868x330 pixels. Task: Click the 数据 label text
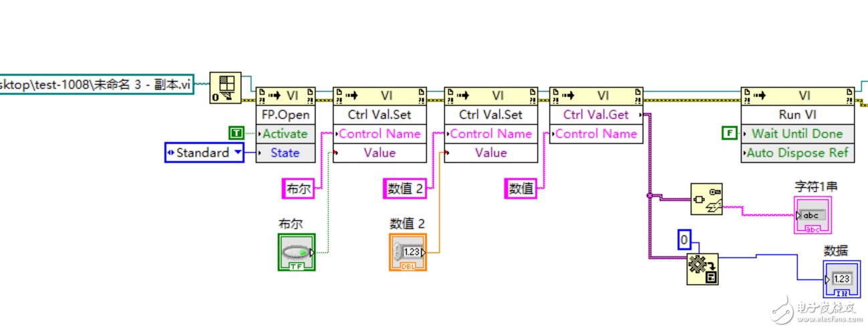(835, 251)
